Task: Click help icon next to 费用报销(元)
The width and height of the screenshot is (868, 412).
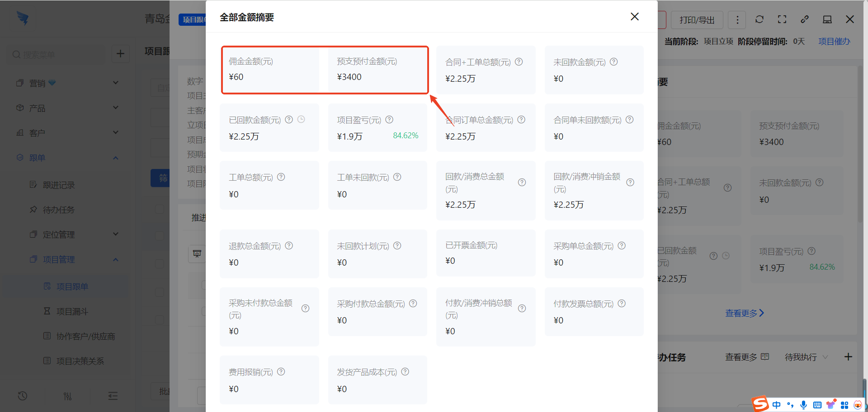Action: pyautogui.click(x=281, y=372)
